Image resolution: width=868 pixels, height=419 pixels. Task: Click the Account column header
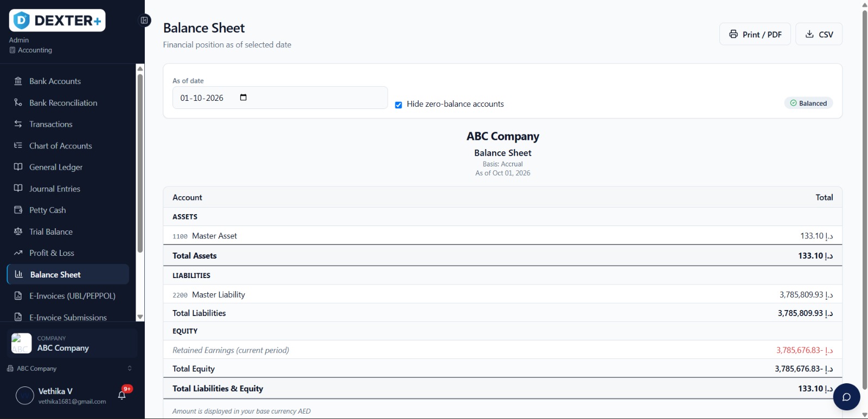(x=187, y=197)
